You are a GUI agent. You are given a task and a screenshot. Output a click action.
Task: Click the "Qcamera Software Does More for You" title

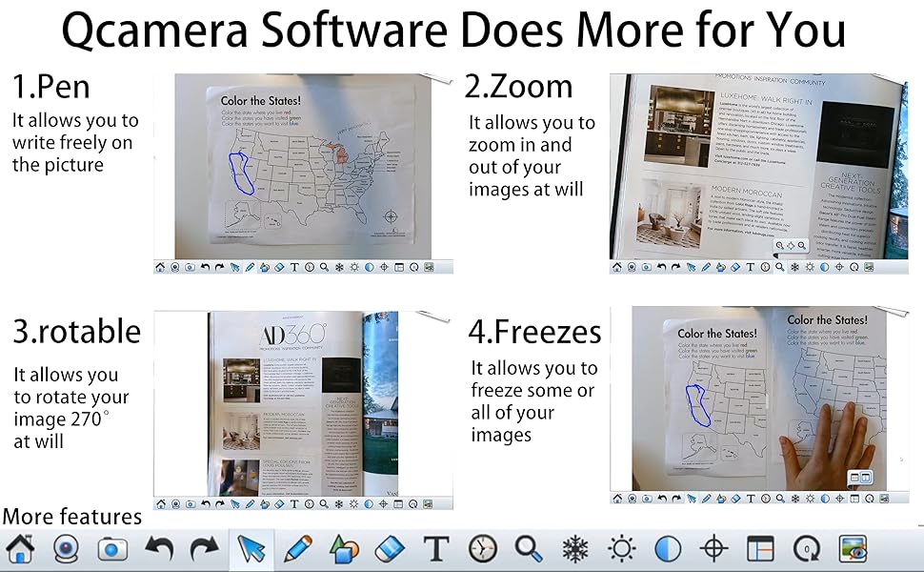(x=453, y=30)
